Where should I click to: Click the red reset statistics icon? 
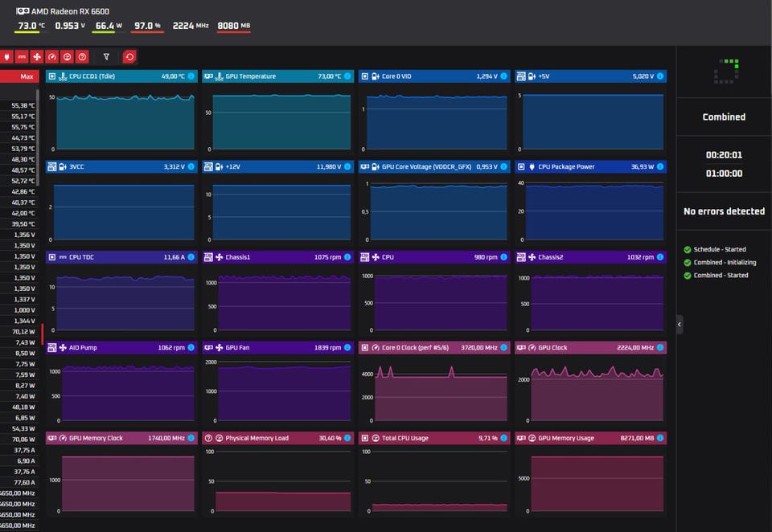(129, 57)
